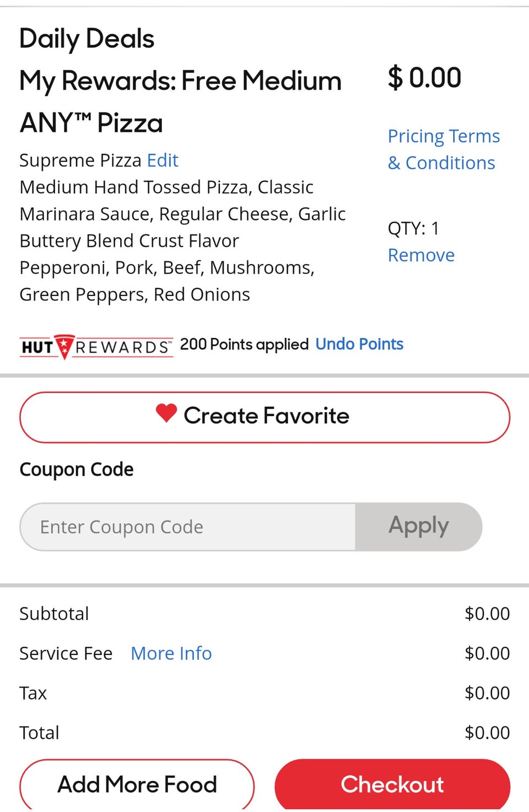Open More Info about the Service Fee
The image size is (529, 812).
point(171,653)
